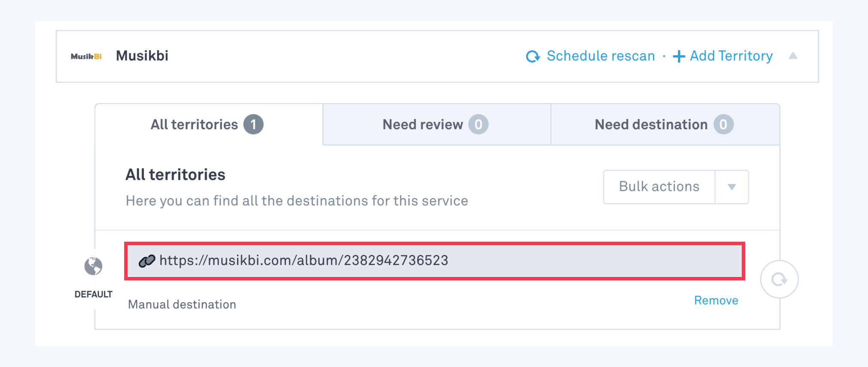
Task: Click the Schedule rescan link
Action: click(600, 56)
